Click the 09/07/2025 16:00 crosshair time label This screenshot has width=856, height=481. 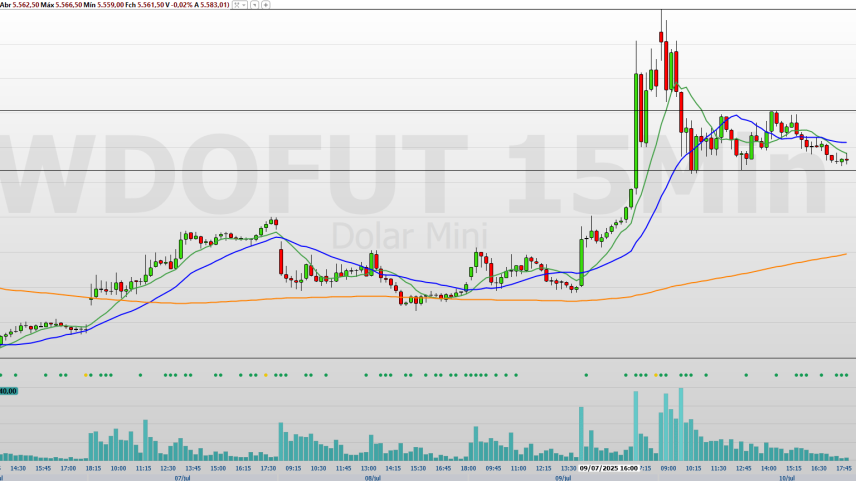(x=609, y=468)
